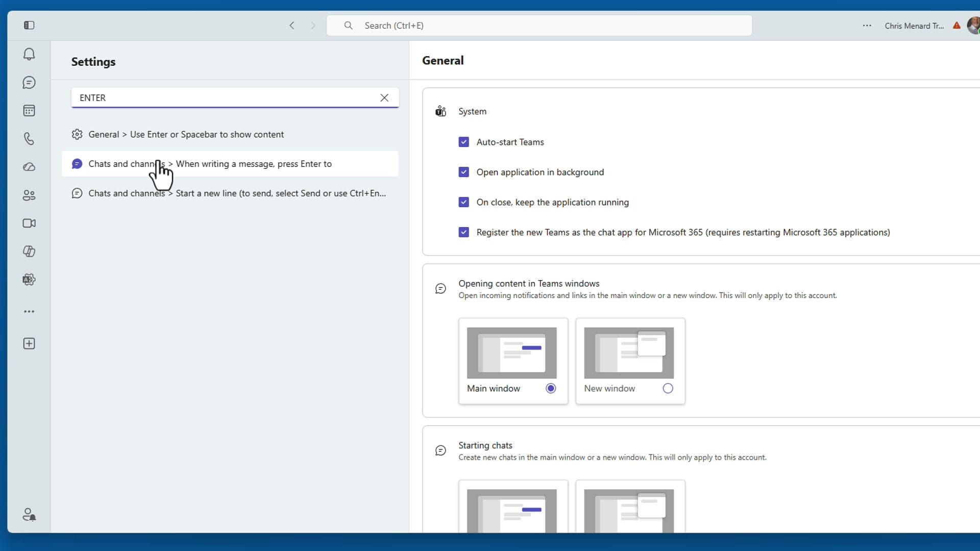Click the Search bar at top

click(x=539, y=25)
